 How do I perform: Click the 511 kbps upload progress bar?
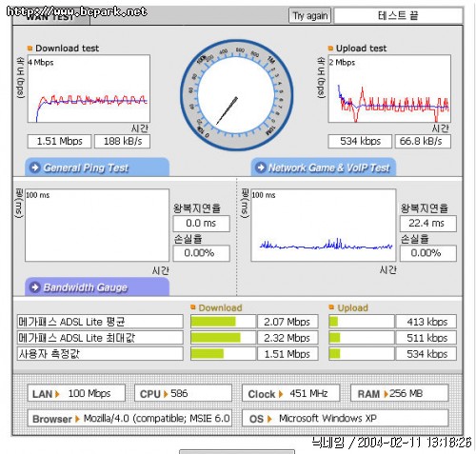[x=362, y=338]
